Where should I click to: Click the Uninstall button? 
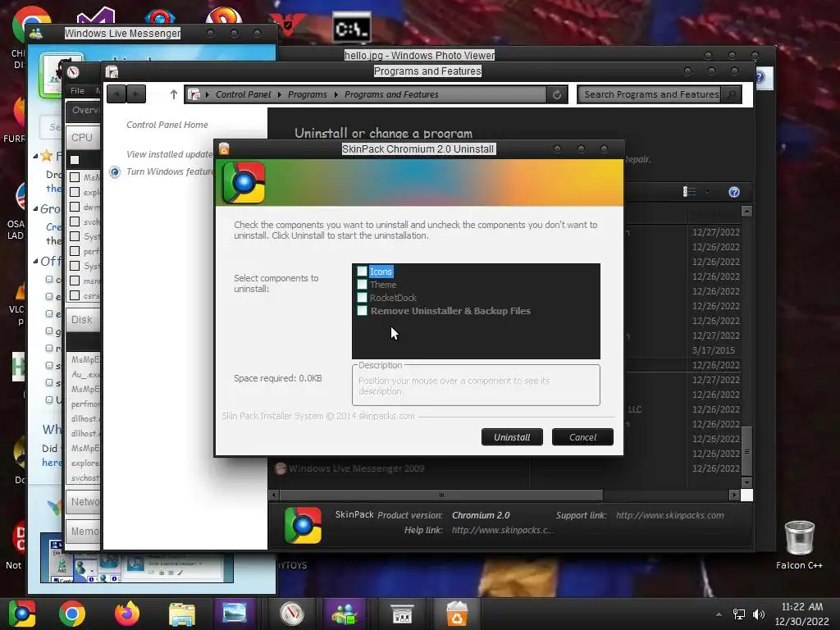coord(512,437)
